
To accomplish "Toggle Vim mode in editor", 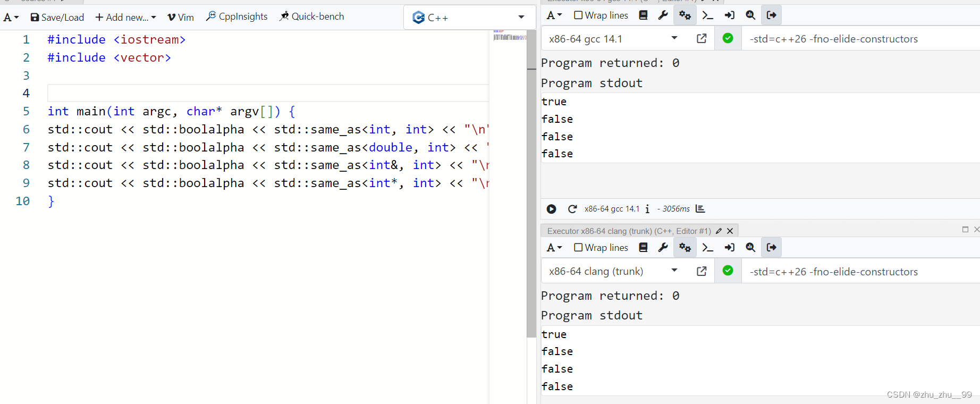I will click(x=181, y=18).
